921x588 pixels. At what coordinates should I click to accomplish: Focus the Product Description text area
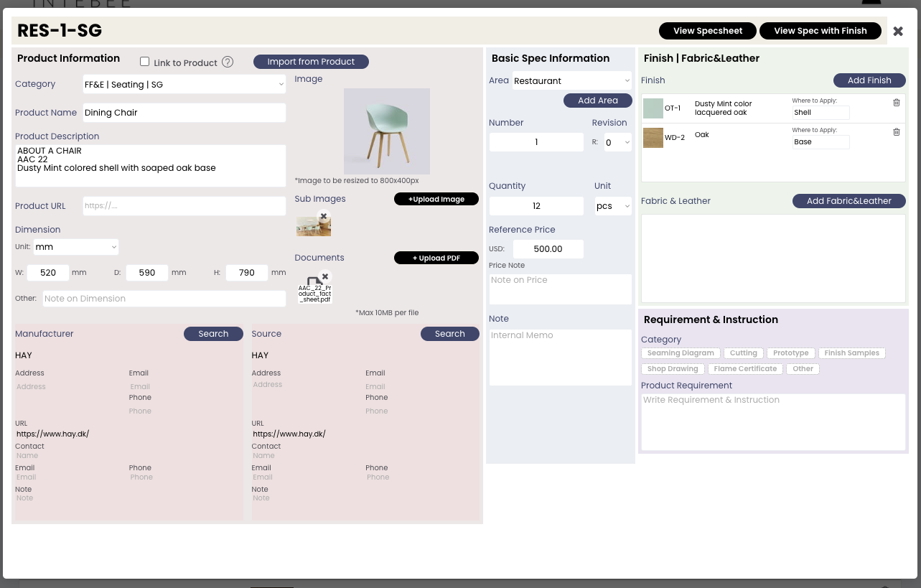(151, 166)
